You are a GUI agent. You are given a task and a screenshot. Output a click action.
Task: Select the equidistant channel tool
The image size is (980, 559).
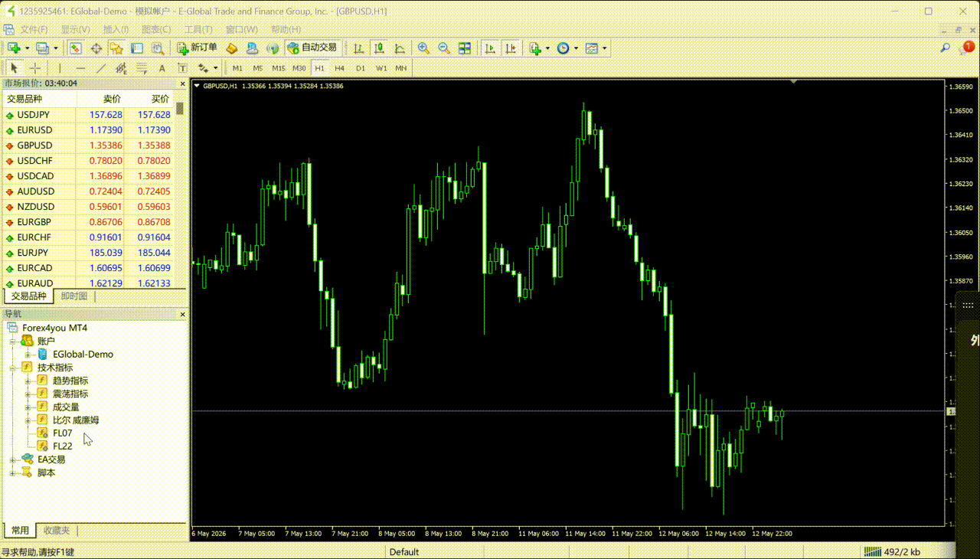[121, 67]
